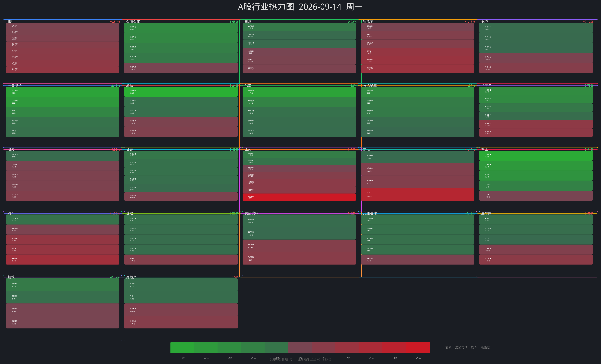Click the 银行 sector header
The image size is (601, 364).
coord(11,21)
